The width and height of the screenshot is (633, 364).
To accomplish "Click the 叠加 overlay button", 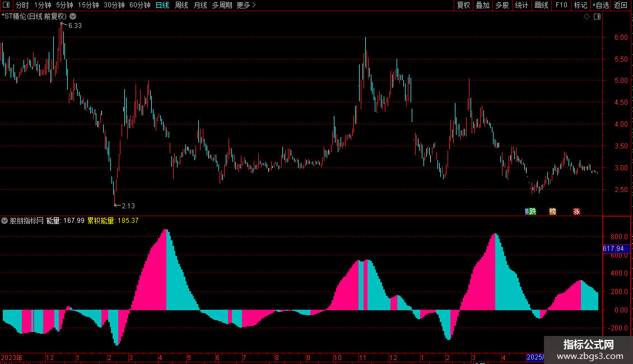I will pos(482,5).
